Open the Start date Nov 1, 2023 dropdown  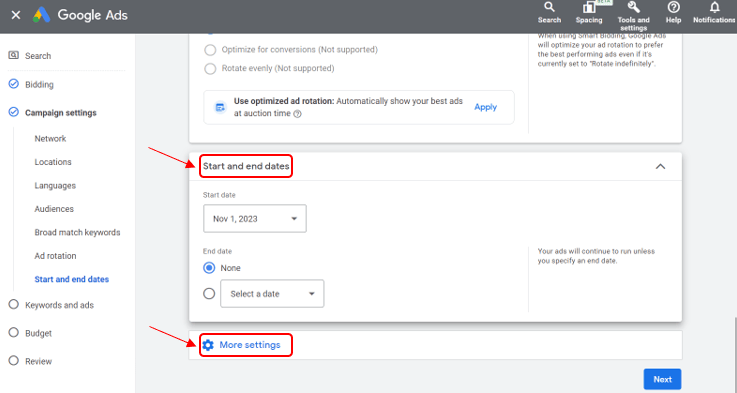(x=255, y=219)
